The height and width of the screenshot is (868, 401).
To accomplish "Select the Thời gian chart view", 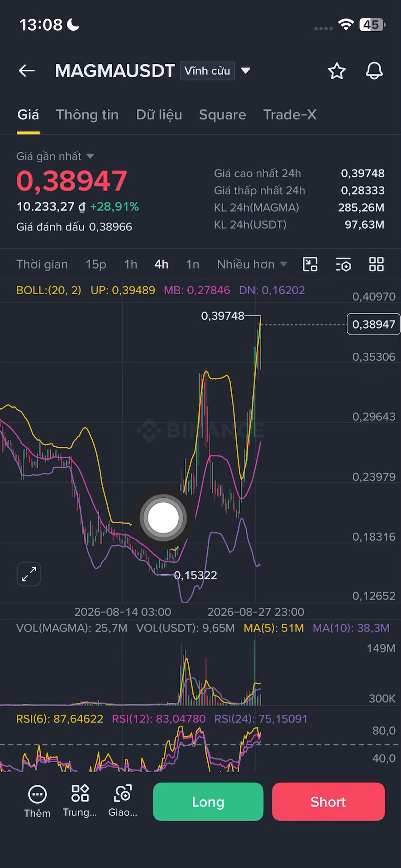I will (x=42, y=264).
